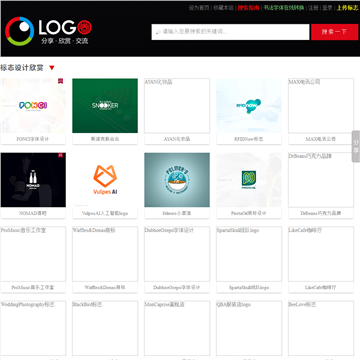
Task: Open the 分享 share side tab
Action: 356,146
